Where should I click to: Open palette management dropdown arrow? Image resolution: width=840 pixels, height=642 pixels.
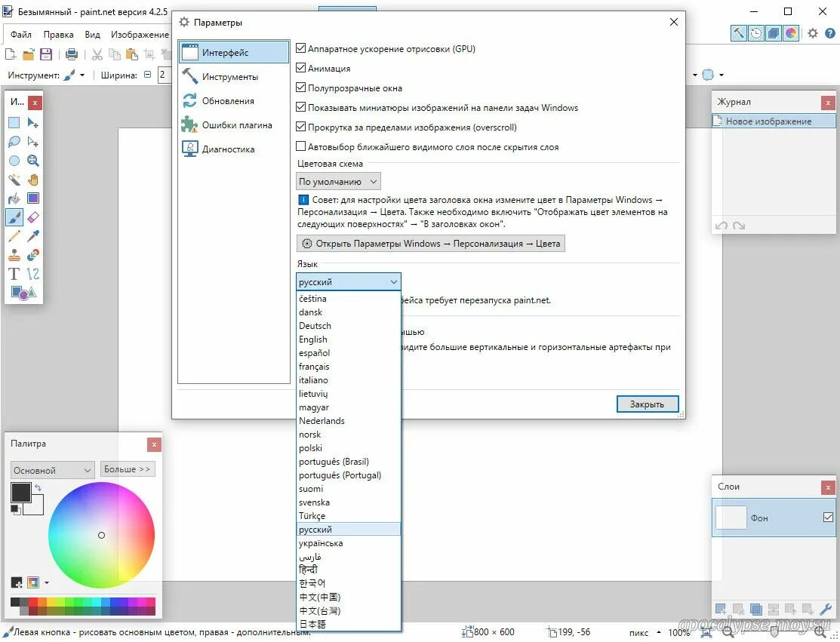click(x=47, y=582)
